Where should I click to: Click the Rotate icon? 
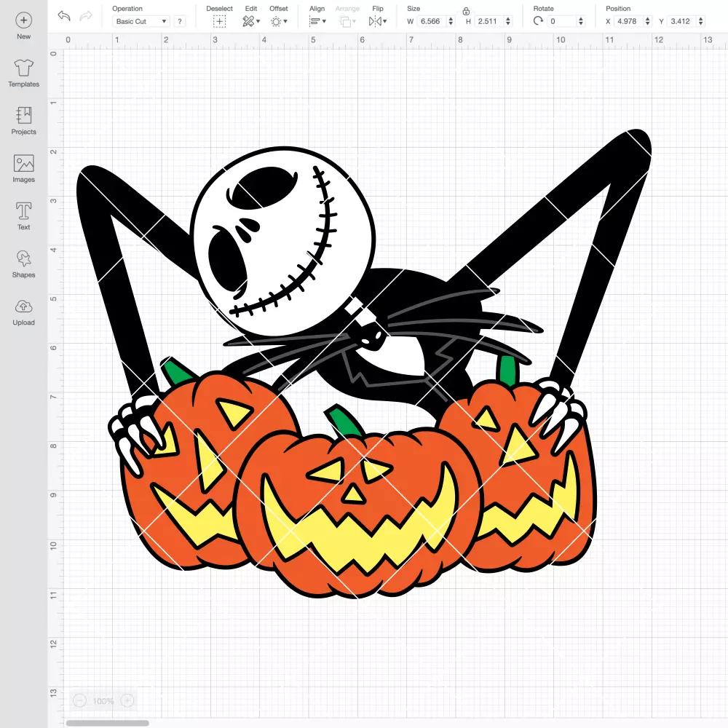tap(538, 21)
